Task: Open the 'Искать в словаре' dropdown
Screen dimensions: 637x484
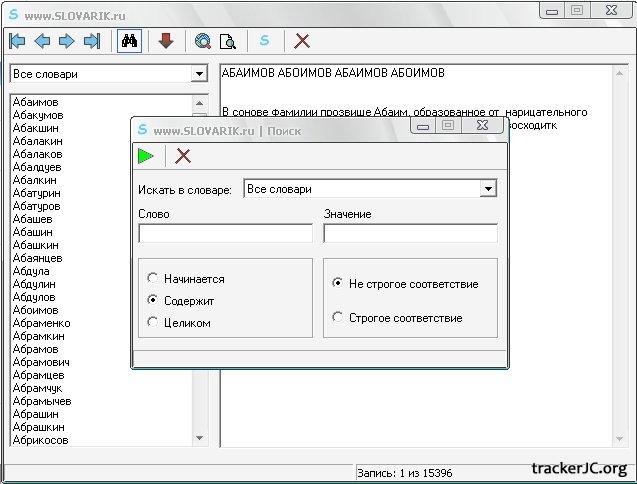Action: point(488,189)
